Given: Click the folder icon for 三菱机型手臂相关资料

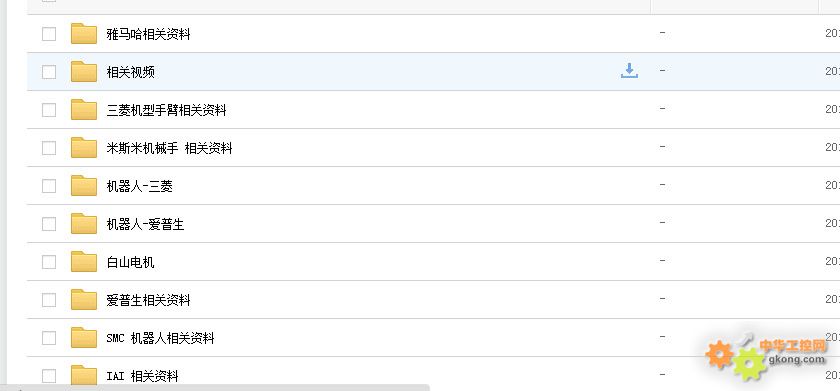Looking at the screenshot, I should (84, 110).
